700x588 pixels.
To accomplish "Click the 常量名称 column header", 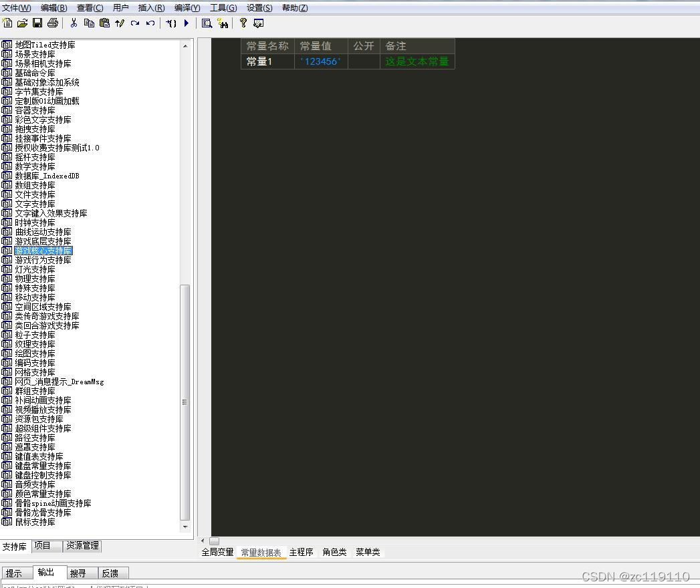I will pos(267,46).
